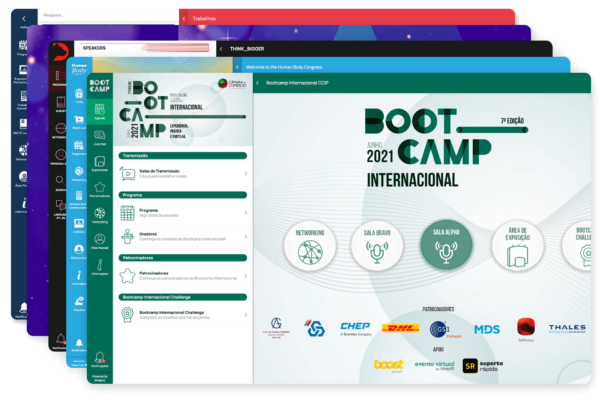Click the Oradores speaker person icon
The height and width of the screenshot is (400, 600).
coord(127,239)
